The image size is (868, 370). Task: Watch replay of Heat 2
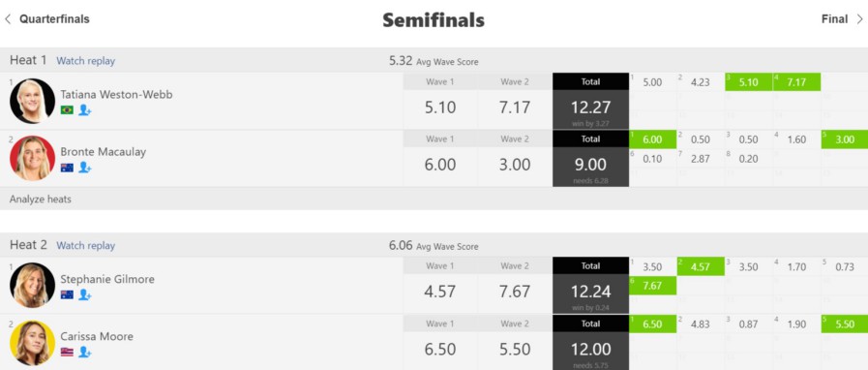click(86, 245)
